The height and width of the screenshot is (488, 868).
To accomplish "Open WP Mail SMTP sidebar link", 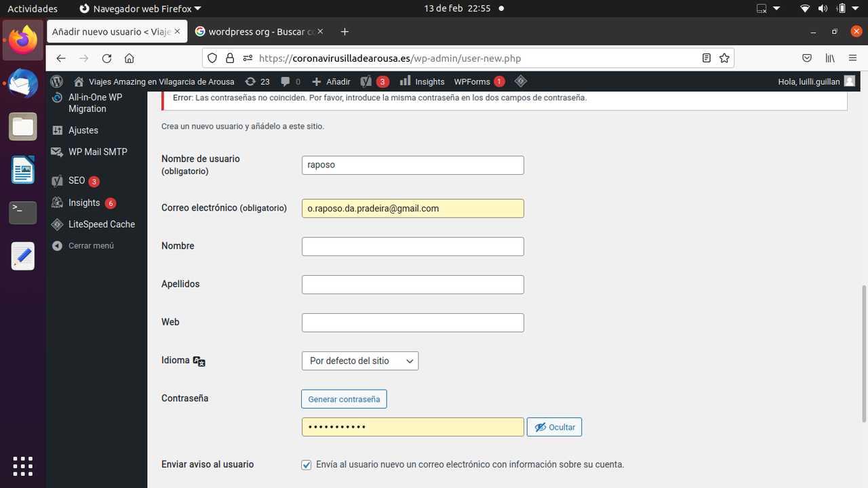I will point(98,152).
